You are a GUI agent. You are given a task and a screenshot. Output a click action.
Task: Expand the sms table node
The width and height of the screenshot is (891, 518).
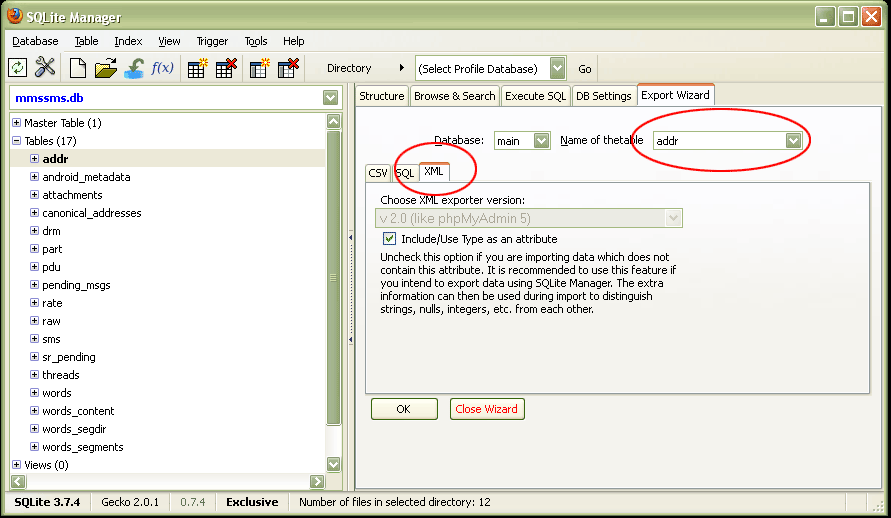(x=34, y=339)
